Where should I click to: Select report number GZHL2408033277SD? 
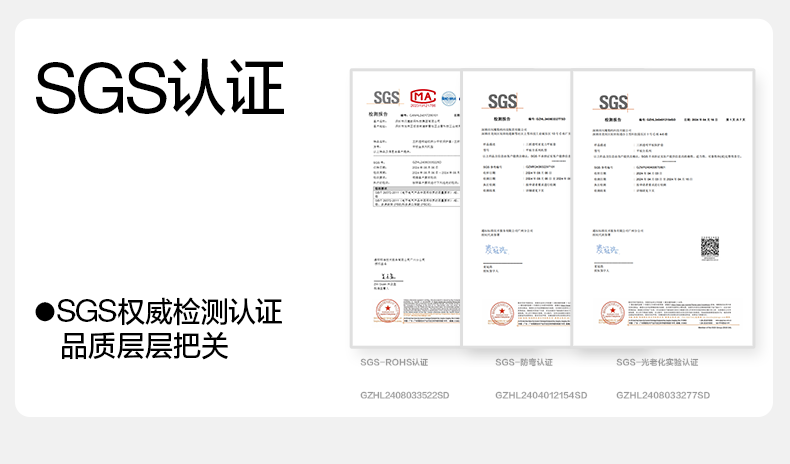click(663, 395)
